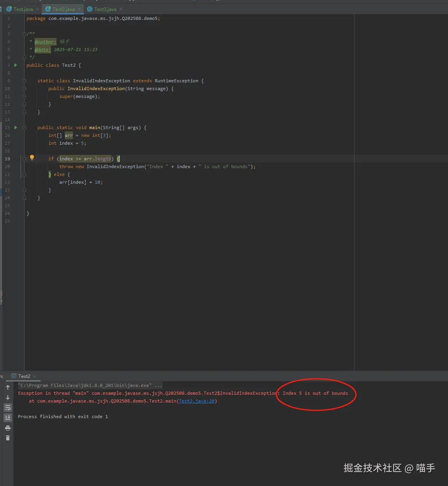Open the yellow lightbulb quick-fix on line 19
The width and height of the screenshot is (448, 486).
click(x=32, y=158)
